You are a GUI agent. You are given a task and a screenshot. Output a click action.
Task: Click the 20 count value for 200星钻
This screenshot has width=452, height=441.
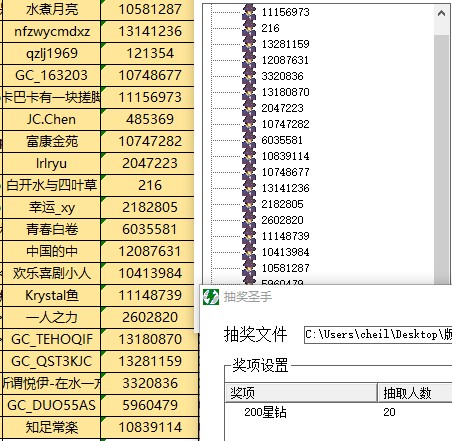point(389,412)
